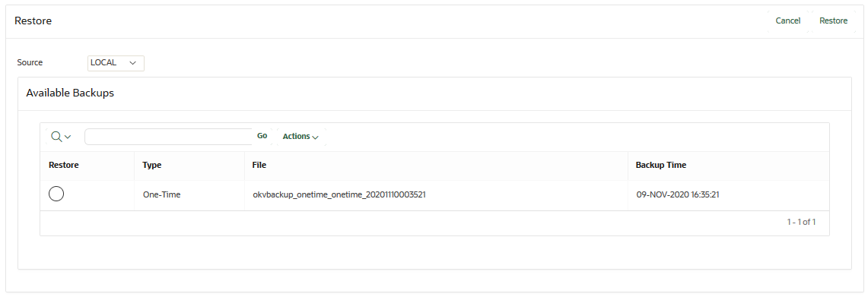868x297 pixels.
Task: Click the Available Backups section heading
Action: 70,93
